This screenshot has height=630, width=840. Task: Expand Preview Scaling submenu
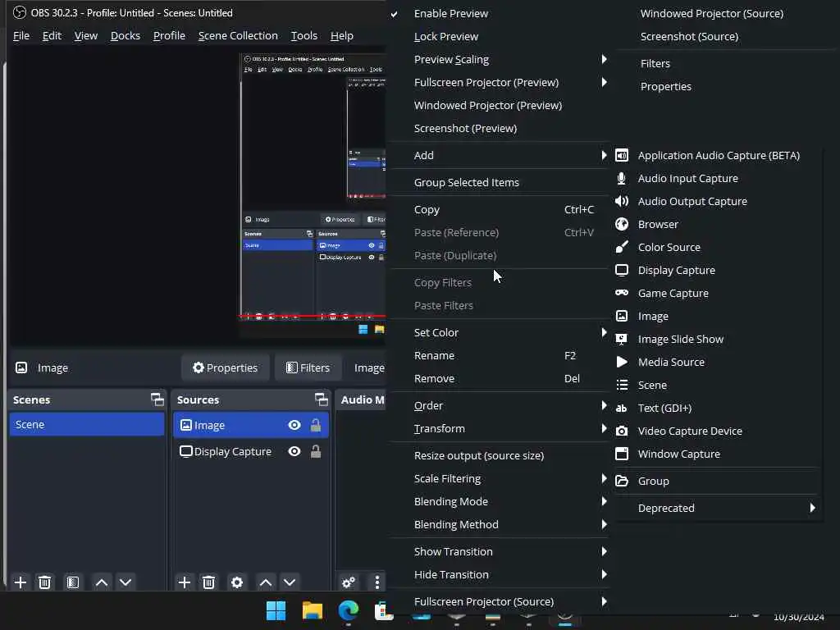[498, 59]
